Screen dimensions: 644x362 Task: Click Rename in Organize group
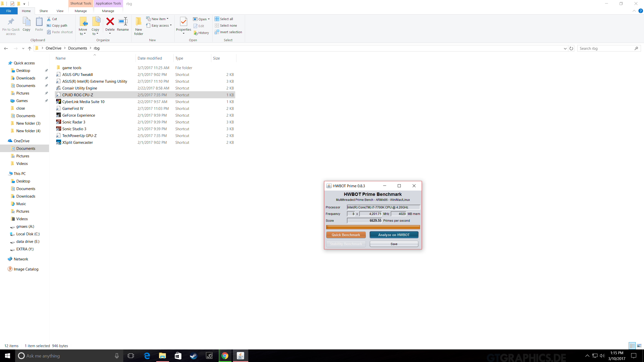tap(123, 24)
